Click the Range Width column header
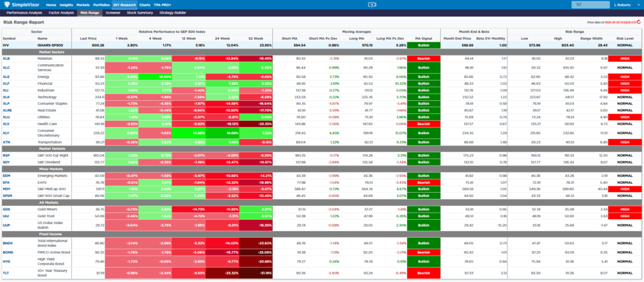The image size is (644, 282). point(591,38)
